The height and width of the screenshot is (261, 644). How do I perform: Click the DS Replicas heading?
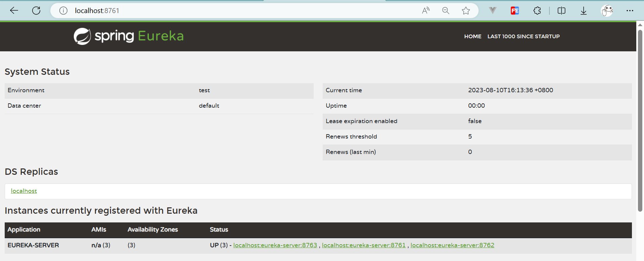click(x=31, y=172)
